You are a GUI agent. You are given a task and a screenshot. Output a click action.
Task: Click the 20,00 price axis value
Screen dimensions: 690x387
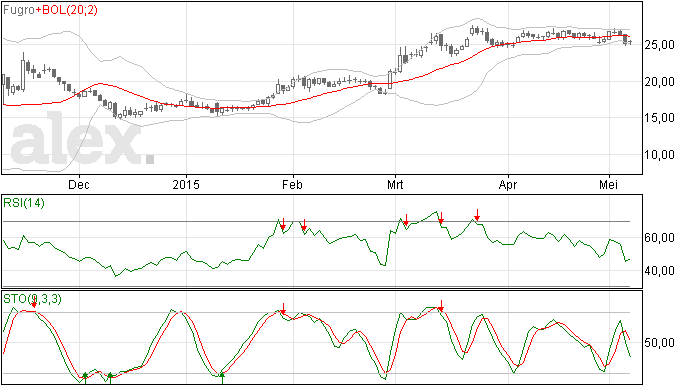(659, 82)
